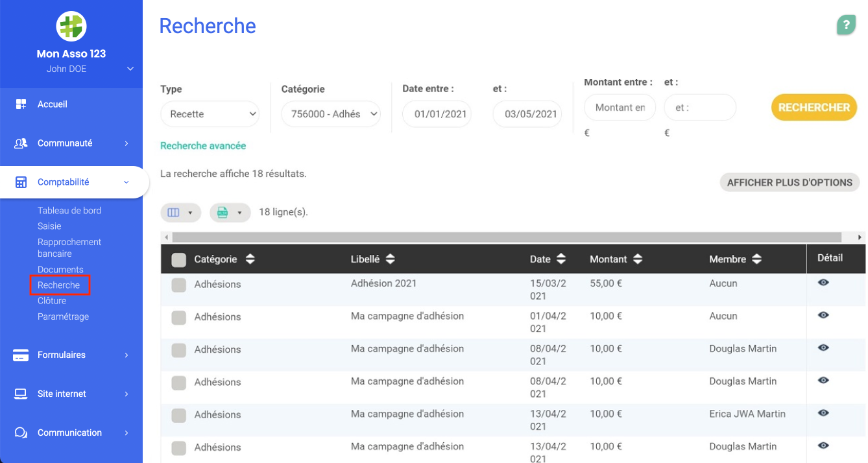Click the 55,00 € amount cell
This screenshot has width=868, height=463.
pos(606,283)
